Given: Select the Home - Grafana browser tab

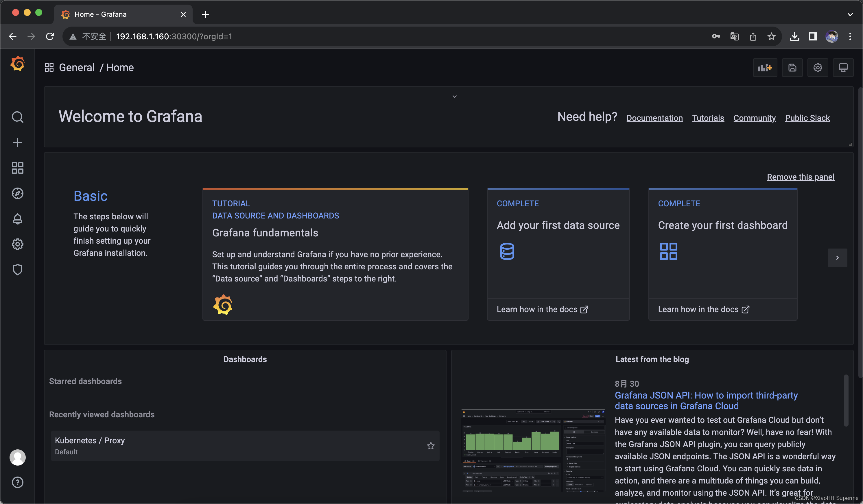Looking at the screenshot, I should (x=123, y=14).
